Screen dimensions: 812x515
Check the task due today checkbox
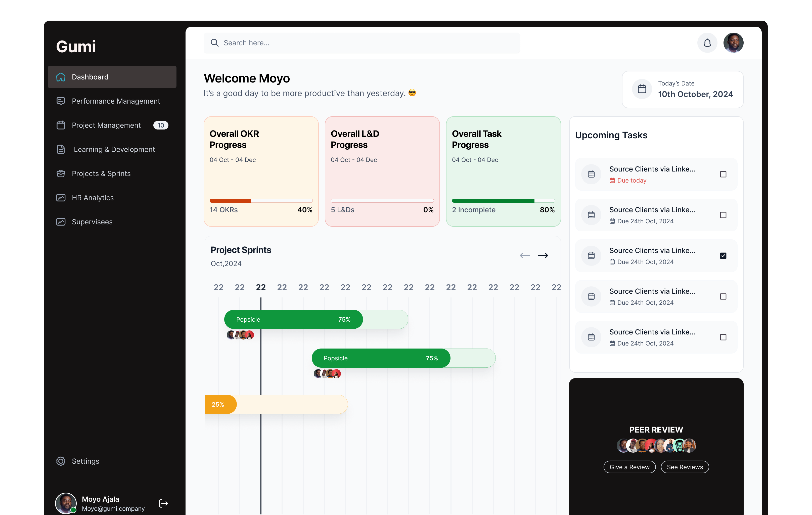tap(723, 174)
